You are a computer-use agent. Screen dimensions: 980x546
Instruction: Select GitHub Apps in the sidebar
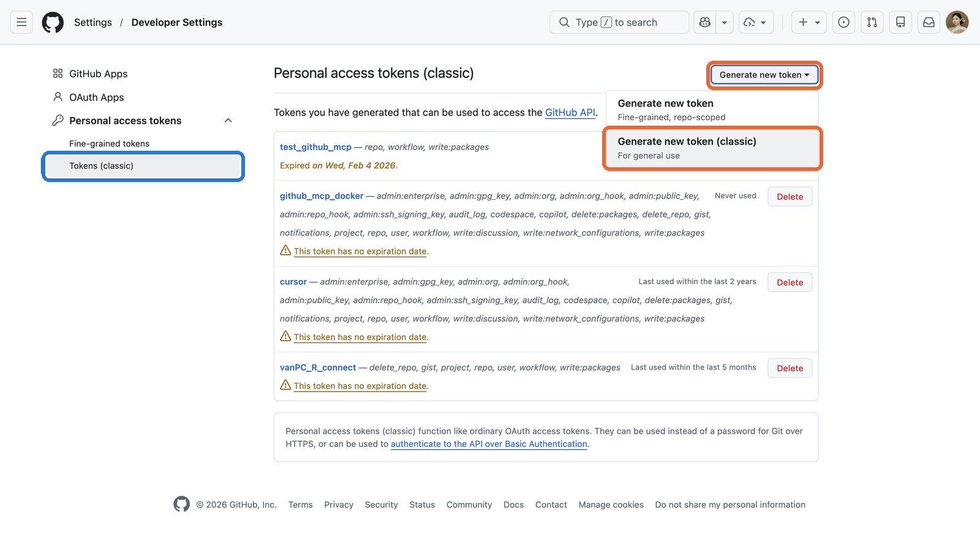point(98,74)
